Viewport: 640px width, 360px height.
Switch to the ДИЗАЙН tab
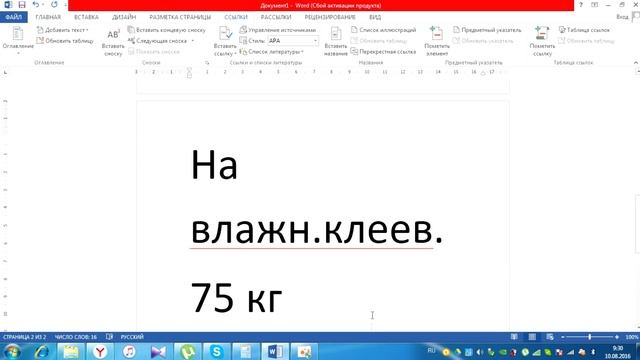click(x=124, y=17)
